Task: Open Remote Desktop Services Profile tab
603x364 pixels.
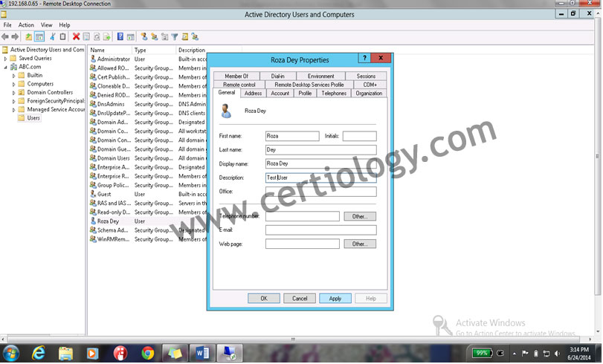Action: [x=309, y=85]
